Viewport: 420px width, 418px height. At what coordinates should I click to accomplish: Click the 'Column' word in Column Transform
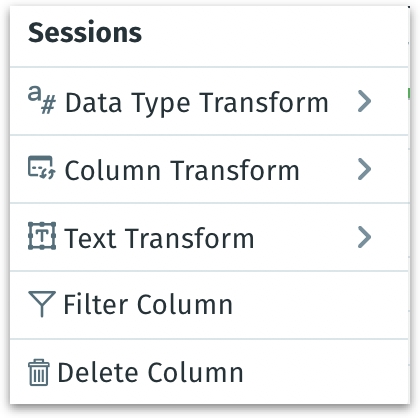112,170
